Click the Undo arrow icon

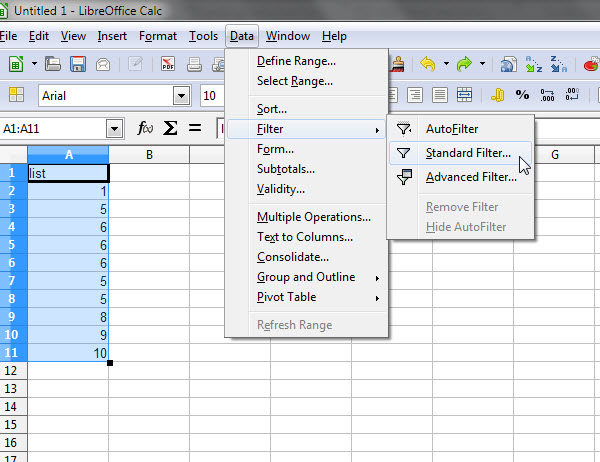[x=428, y=64]
